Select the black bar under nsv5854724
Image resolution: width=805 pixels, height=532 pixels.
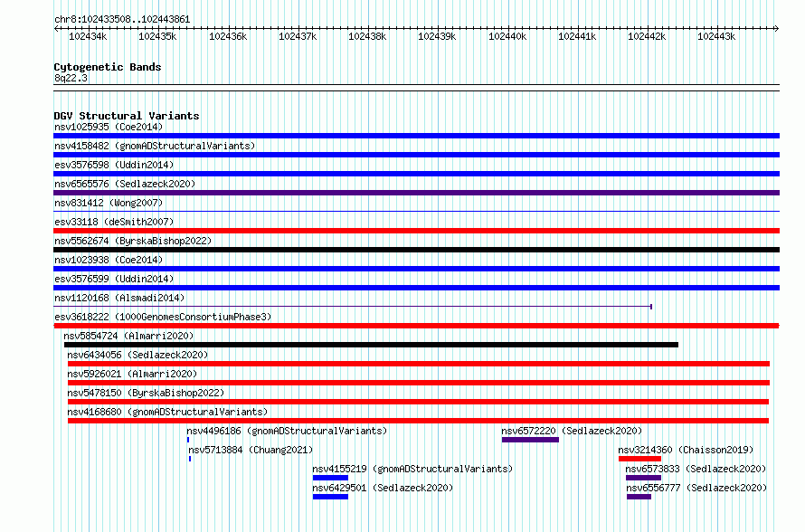[371, 345]
